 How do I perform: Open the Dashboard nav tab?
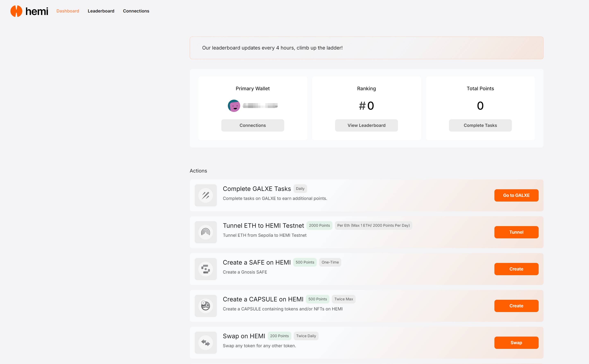pyautogui.click(x=68, y=11)
